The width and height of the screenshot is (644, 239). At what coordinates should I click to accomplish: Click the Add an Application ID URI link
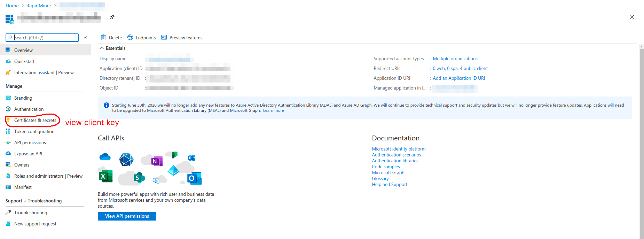coord(458,78)
